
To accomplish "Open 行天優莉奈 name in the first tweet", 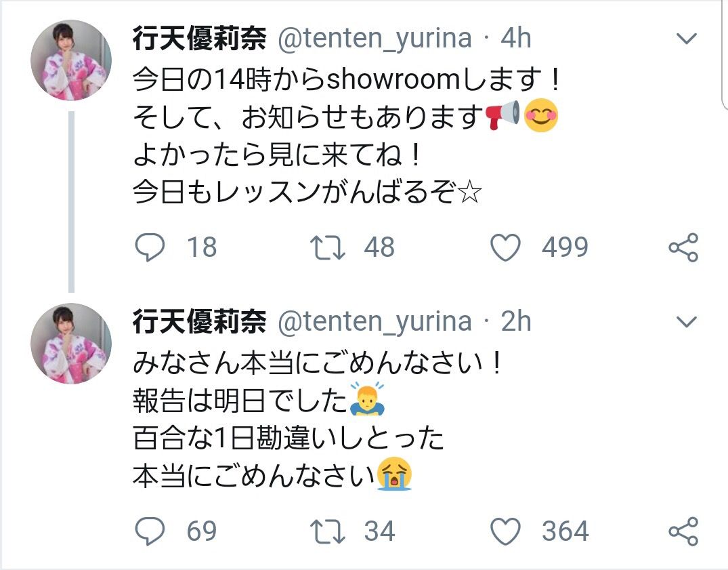I will tap(200, 38).
